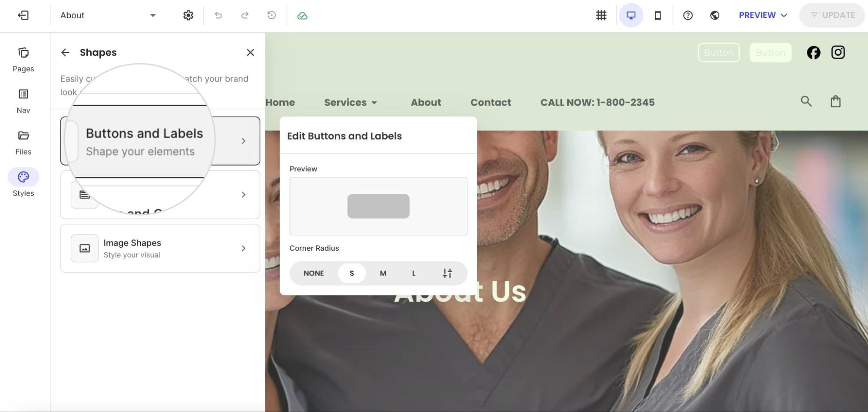This screenshot has height=412, width=868.
Task: Open the About page selector dropdown
Action: [x=108, y=15]
